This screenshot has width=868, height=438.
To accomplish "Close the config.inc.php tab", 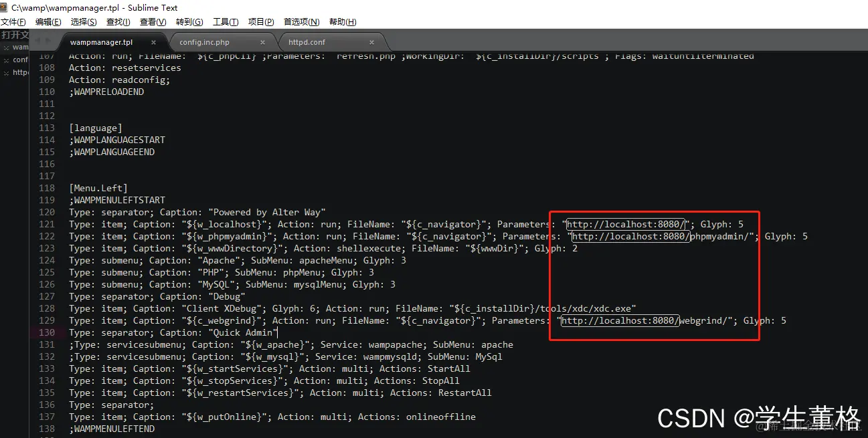I will click(262, 42).
